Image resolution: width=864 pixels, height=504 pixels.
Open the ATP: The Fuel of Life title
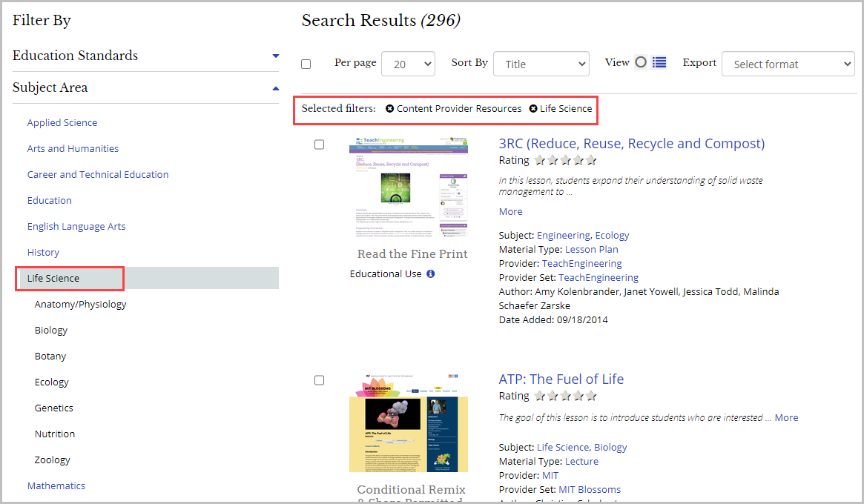pos(561,379)
